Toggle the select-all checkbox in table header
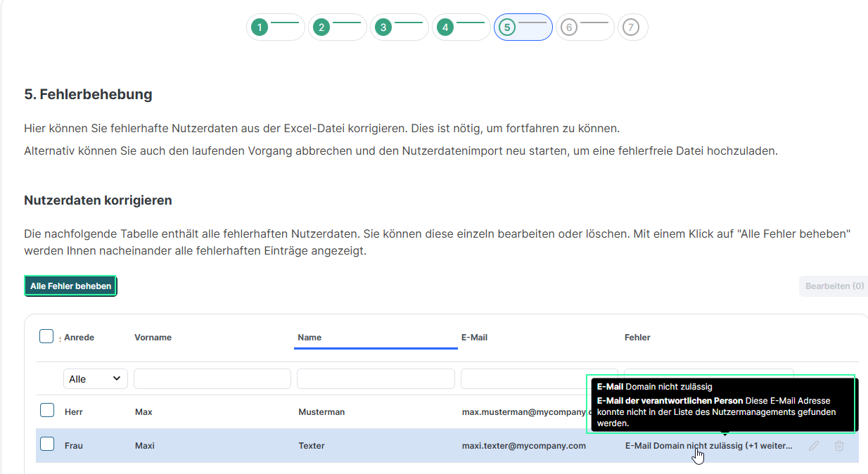Image resolution: width=868 pixels, height=474 pixels. 46,337
